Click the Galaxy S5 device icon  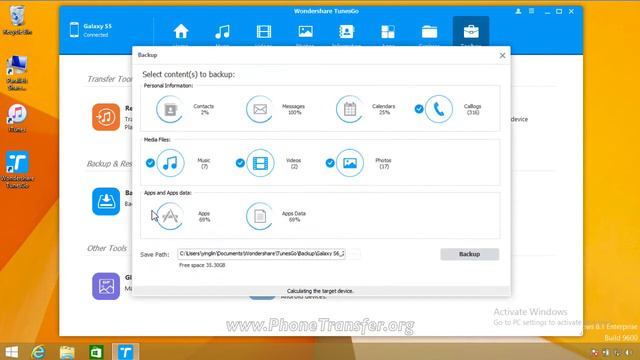(x=74, y=30)
